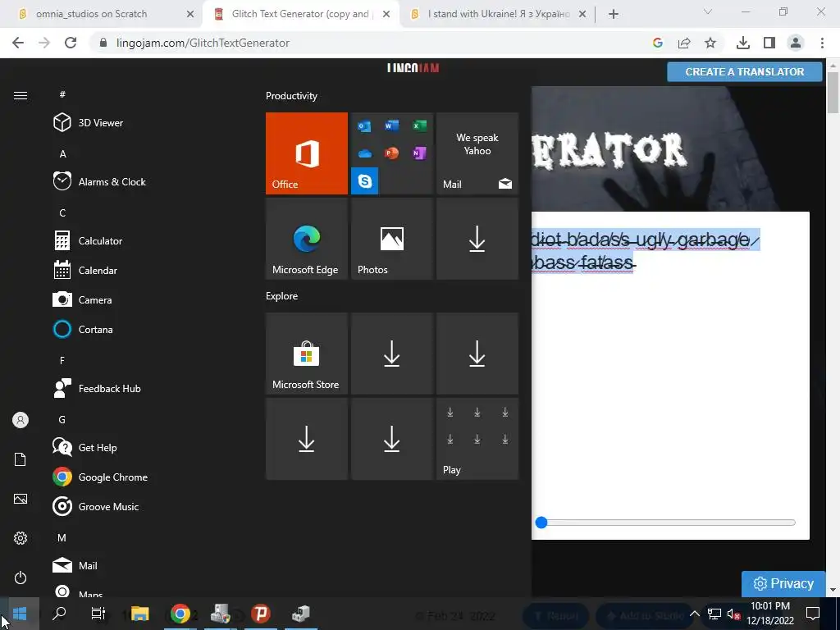Open File Explorer on taskbar
Image resolution: width=840 pixels, height=630 pixels.
(x=139, y=614)
